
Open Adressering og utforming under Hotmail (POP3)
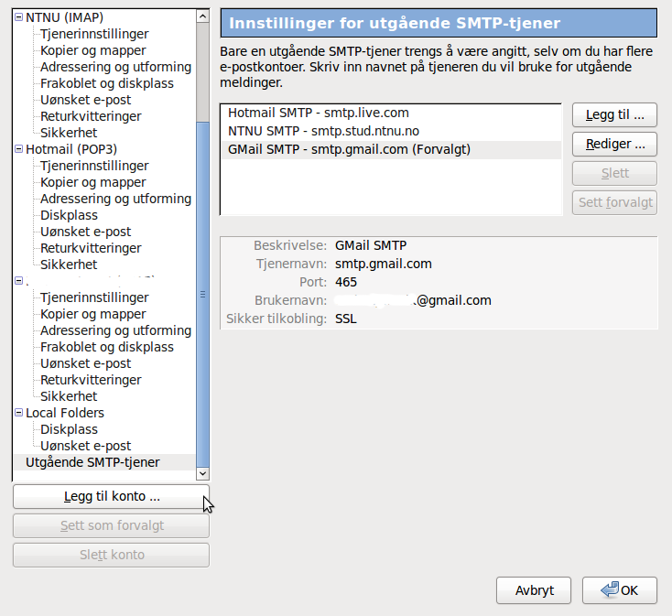click(115, 199)
